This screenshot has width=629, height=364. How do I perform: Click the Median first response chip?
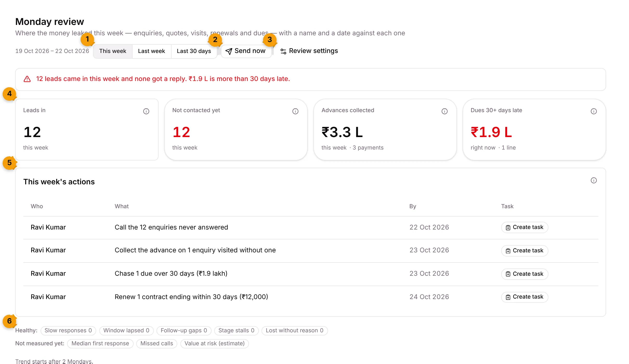pyautogui.click(x=100, y=343)
